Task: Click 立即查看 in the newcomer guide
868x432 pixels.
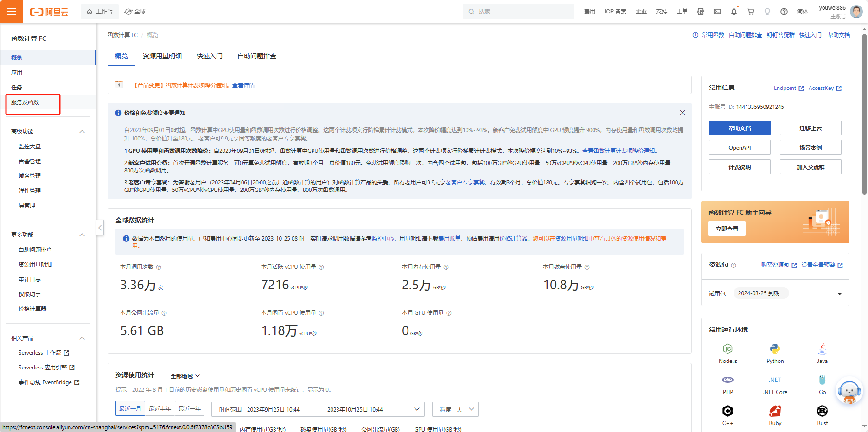Action: (x=727, y=229)
